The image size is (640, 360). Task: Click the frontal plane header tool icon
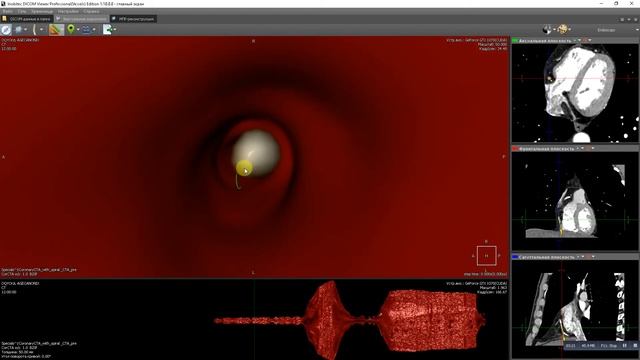pos(588,148)
